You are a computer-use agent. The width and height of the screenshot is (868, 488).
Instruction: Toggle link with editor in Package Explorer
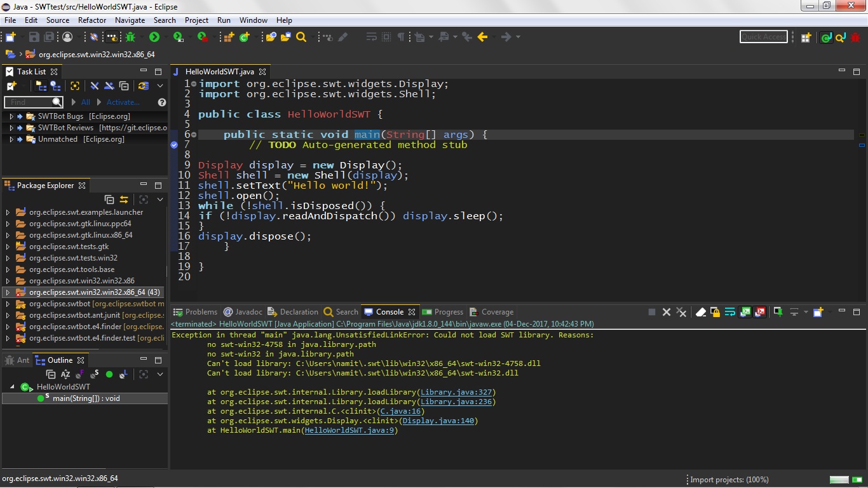[x=124, y=200]
